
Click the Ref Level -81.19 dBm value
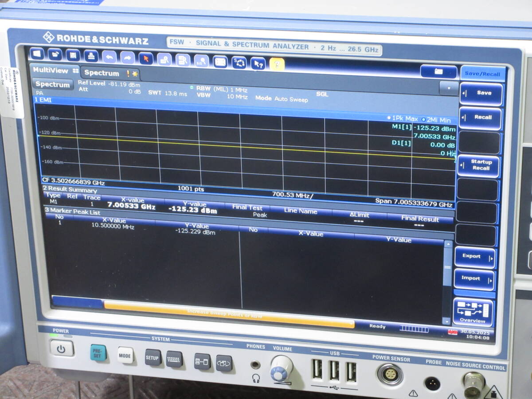tap(110, 83)
